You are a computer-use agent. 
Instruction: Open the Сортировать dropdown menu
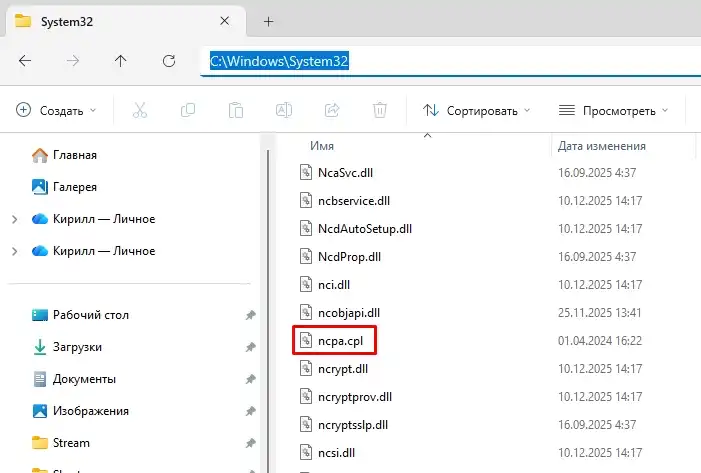(x=477, y=110)
